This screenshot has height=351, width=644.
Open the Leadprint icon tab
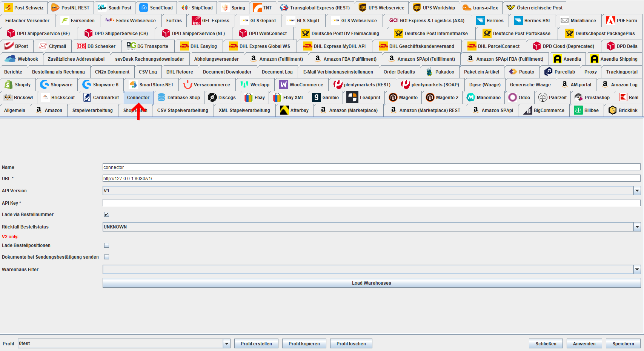coord(352,97)
